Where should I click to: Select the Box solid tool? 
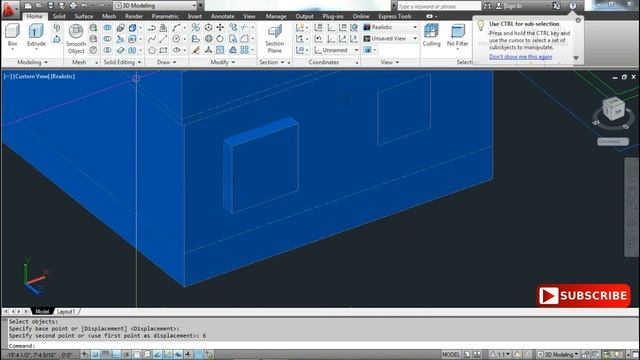(12, 35)
